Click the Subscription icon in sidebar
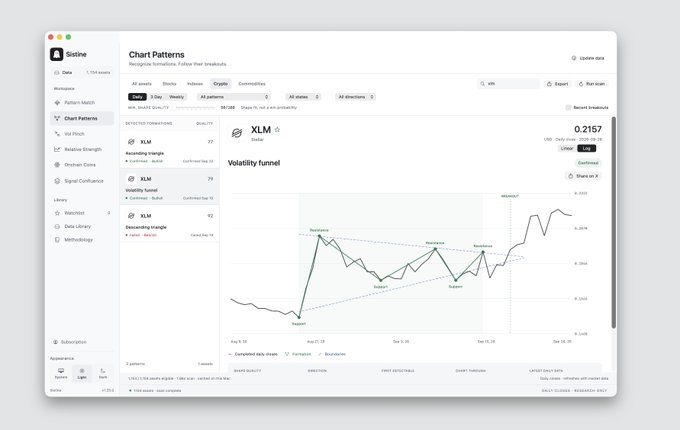This screenshot has height=430, width=680. 56,342
